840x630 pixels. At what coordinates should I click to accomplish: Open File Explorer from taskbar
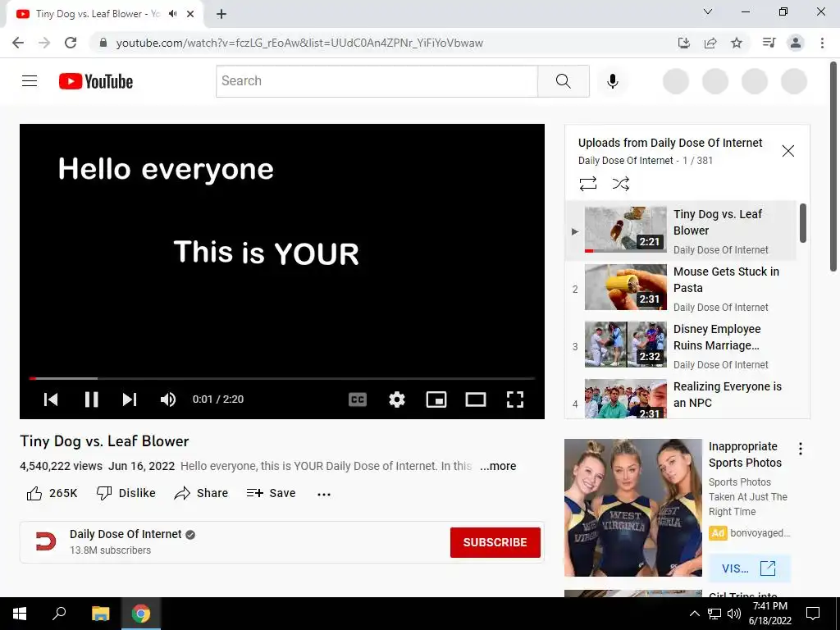tap(100, 614)
